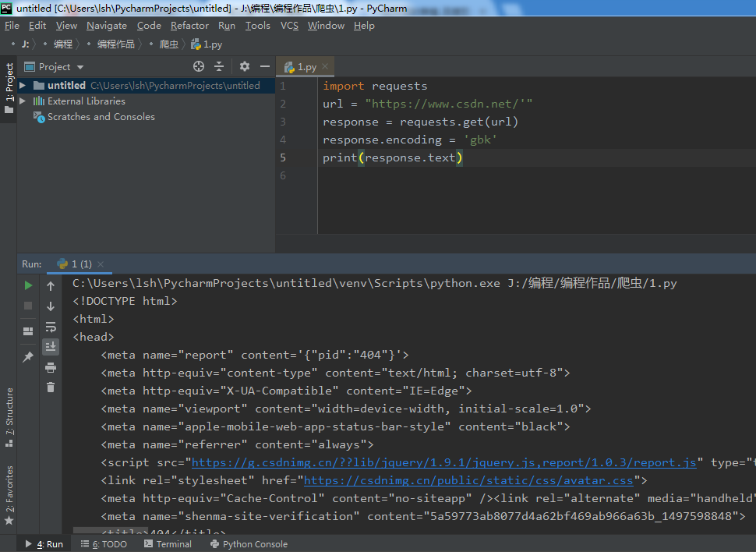Click the 编程作品 breadcrumb
This screenshot has width=756, height=552.
[x=115, y=44]
